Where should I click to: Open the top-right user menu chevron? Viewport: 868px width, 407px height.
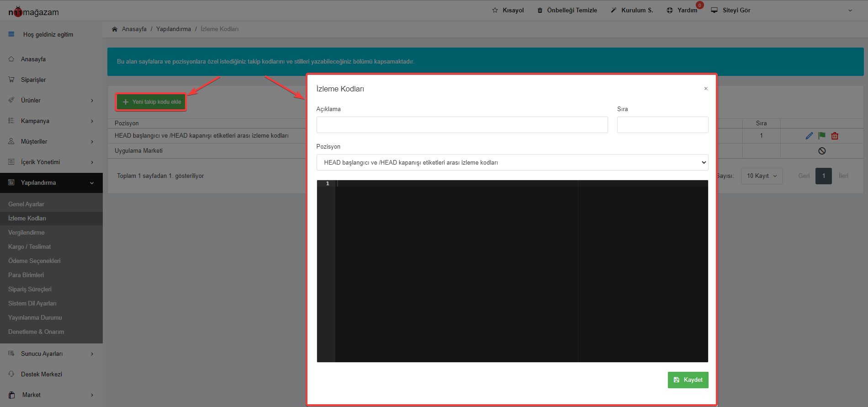850,11
